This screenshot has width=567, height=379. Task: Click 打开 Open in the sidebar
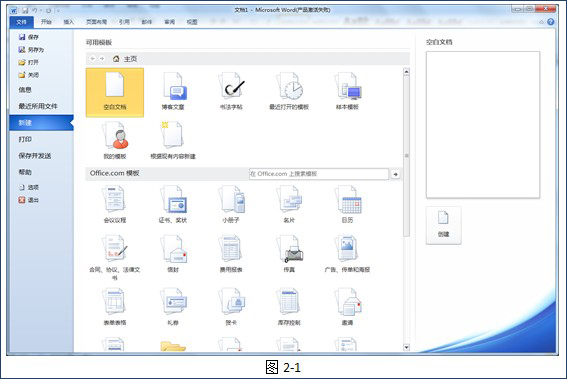(29, 62)
